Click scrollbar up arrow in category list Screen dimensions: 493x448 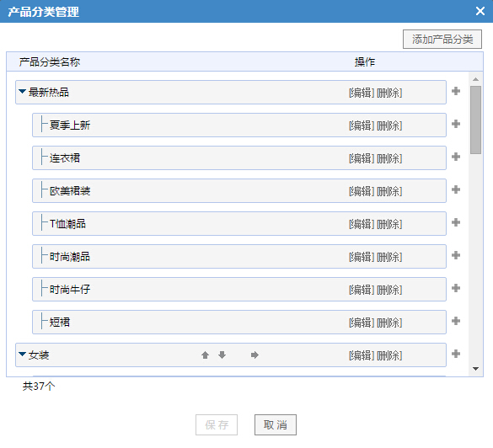pyautogui.click(x=475, y=79)
